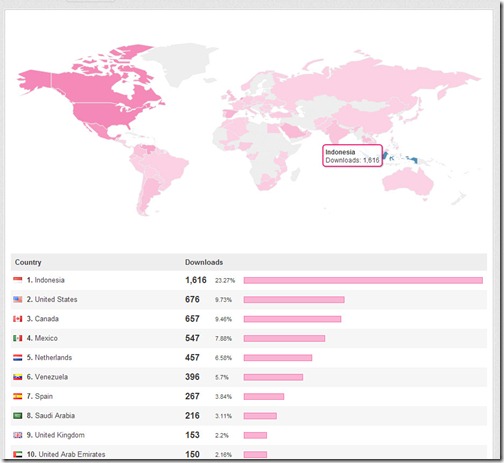Image resolution: width=504 pixels, height=463 pixels.
Task: Click the United States flag icon
Action: click(18, 299)
